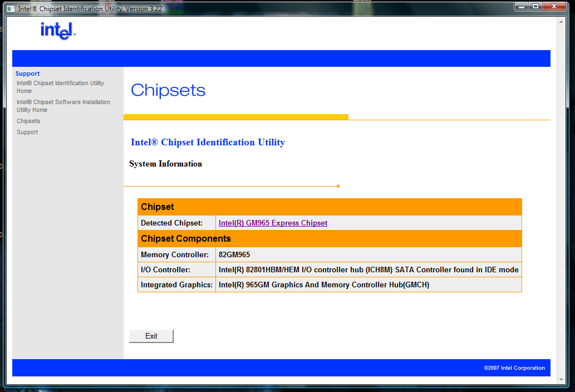Screen dimensions: 575x392
Task: Click the window title bar app icon
Action: coord(11,9)
